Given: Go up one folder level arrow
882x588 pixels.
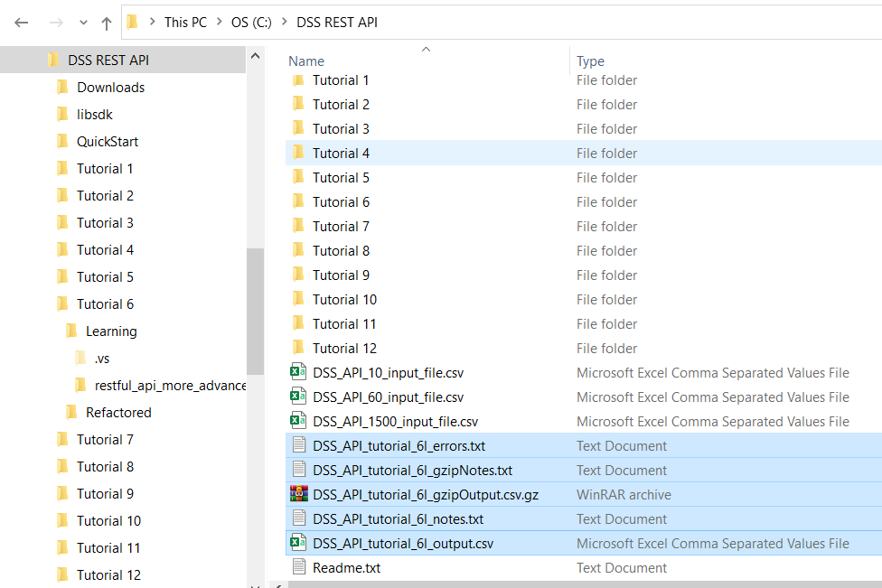Looking at the screenshot, I should [107, 23].
